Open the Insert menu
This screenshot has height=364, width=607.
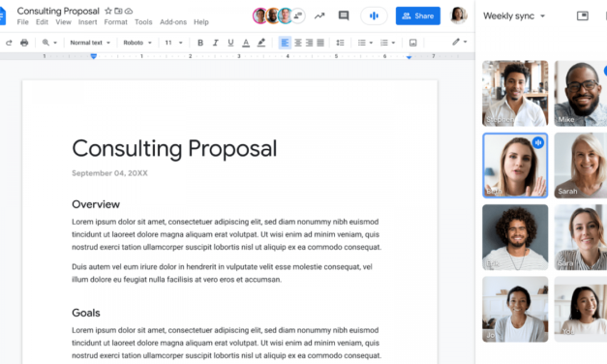(x=87, y=22)
